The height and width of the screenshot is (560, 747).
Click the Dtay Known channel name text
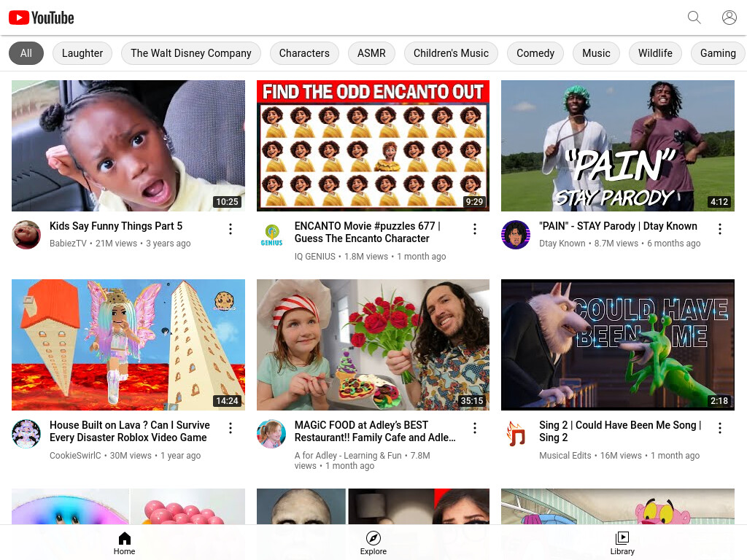562,244
